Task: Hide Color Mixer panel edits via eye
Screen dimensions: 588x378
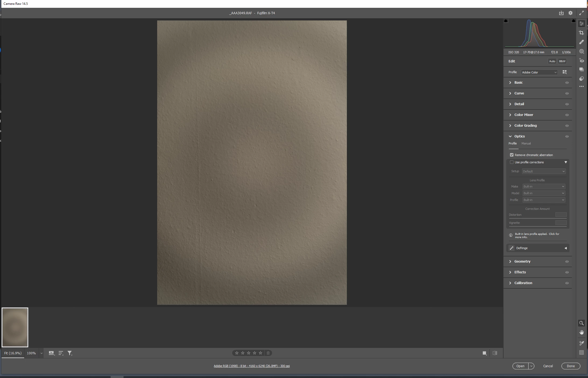Action: [567, 115]
